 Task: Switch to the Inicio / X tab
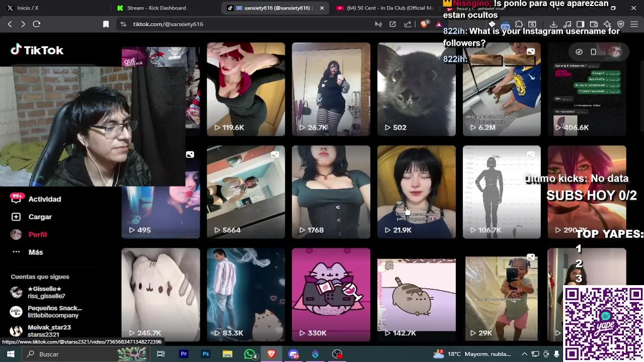27,8
